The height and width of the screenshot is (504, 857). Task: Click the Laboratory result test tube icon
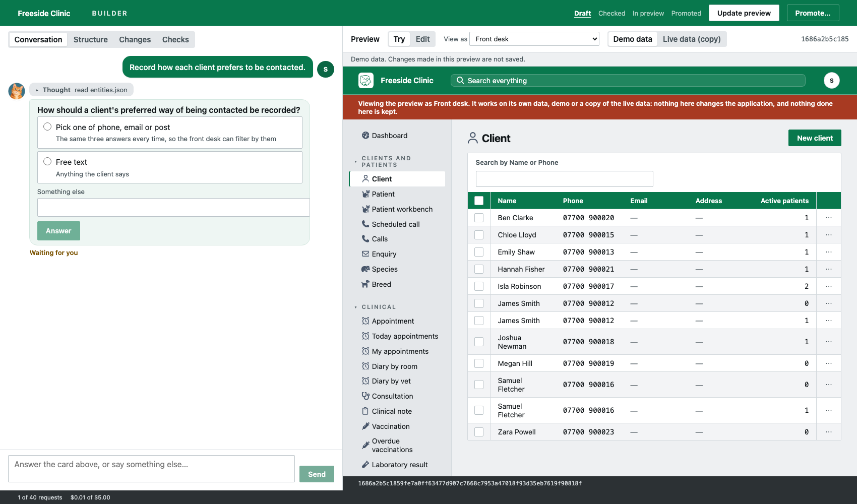365,464
